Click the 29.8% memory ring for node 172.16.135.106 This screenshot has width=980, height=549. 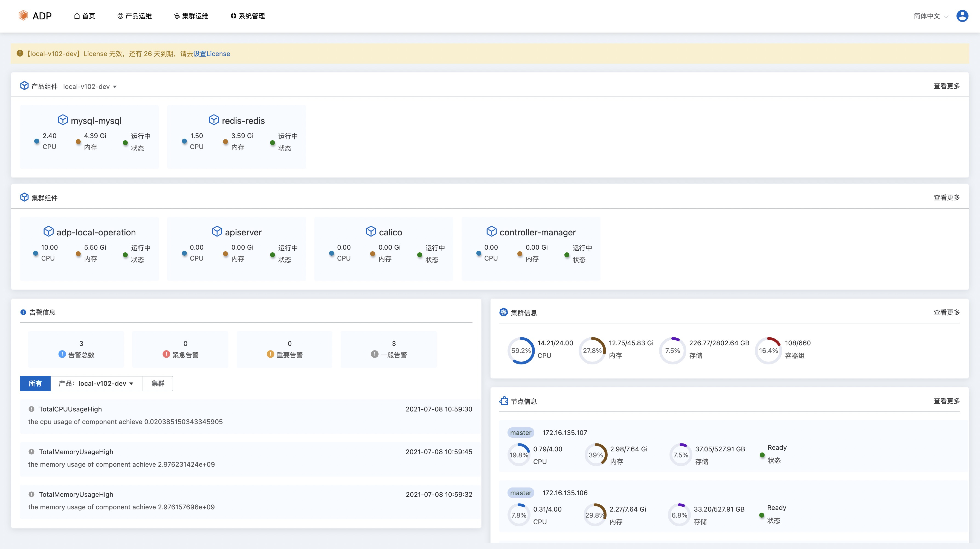coord(595,515)
